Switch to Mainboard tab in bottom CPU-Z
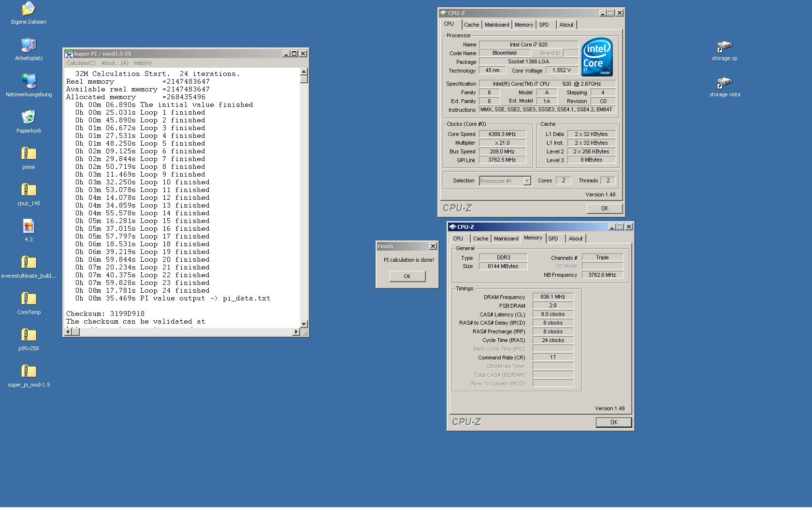The height and width of the screenshot is (508, 812). (506, 239)
